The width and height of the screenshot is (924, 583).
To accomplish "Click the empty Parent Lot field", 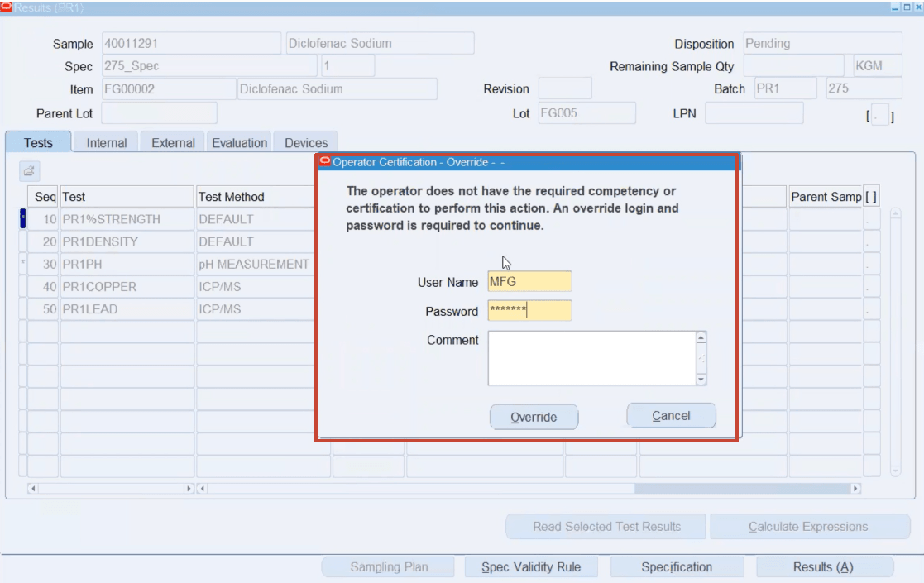I will pos(159,113).
